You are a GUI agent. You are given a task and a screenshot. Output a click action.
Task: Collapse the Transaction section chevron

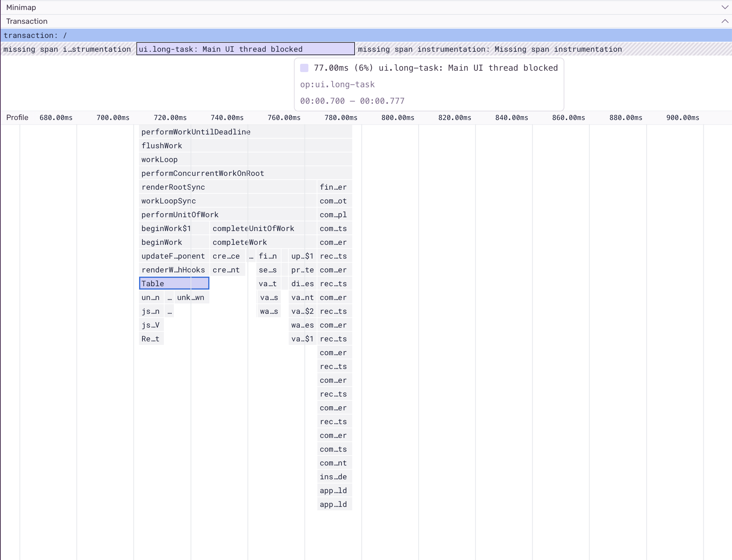click(725, 21)
